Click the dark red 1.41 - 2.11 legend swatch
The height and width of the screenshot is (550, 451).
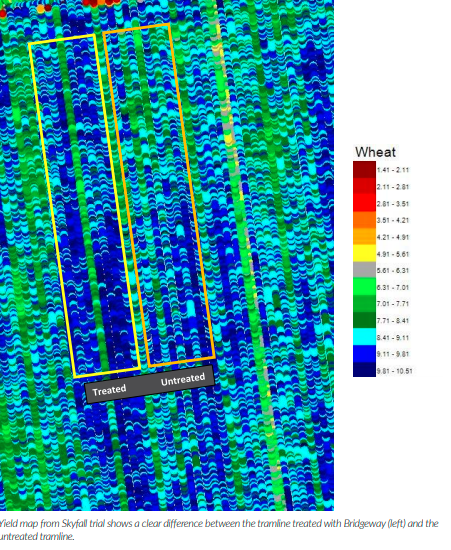tap(364, 170)
